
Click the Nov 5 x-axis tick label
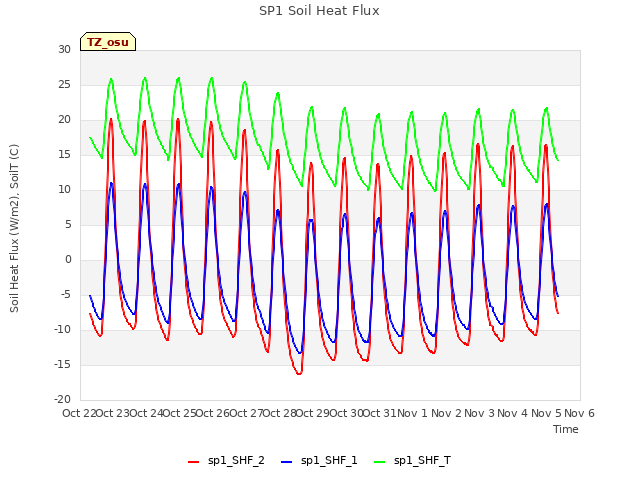546,413
